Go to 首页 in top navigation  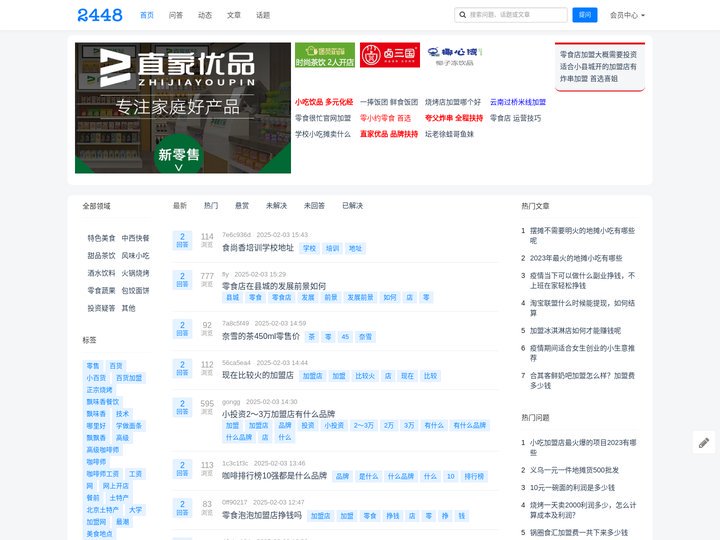[x=147, y=15]
